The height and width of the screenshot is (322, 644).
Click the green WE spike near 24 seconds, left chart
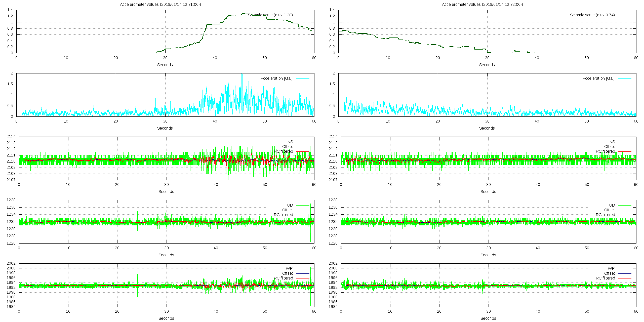(137, 277)
